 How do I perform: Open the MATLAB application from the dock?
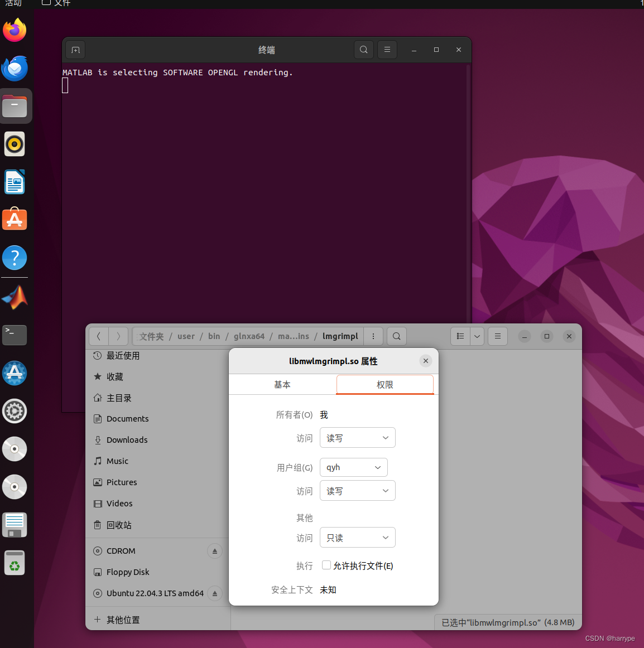click(x=15, y=296)
